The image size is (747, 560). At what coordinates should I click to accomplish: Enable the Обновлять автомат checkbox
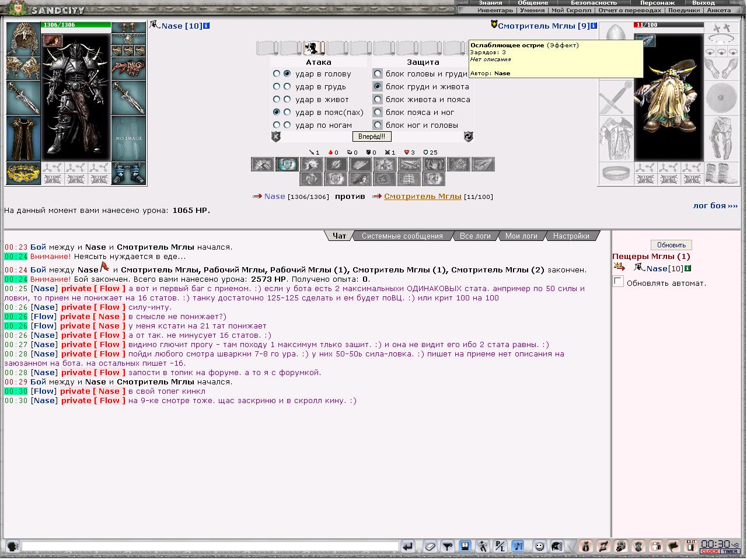pos(618,282)
